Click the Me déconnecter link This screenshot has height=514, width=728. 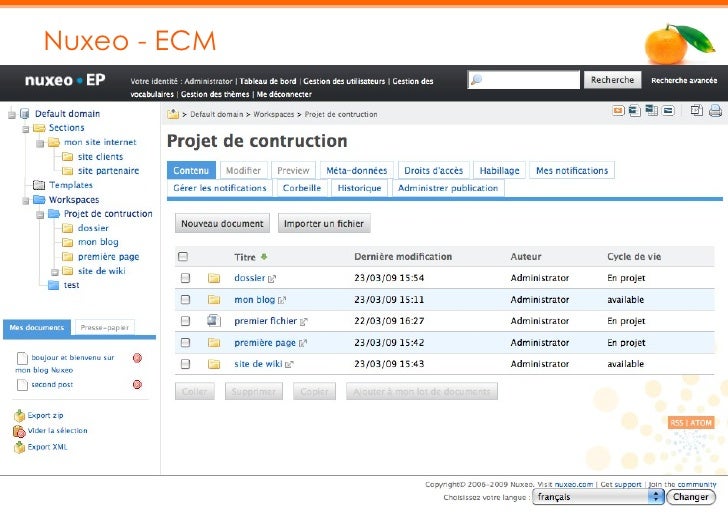click(x=284, y=94)
